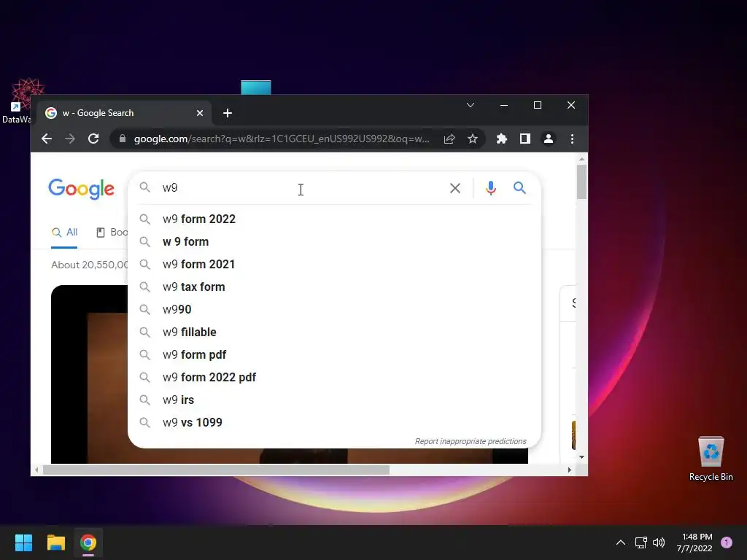
Task: Click the 'w - Google Search' browser tab
Action: 124,113
